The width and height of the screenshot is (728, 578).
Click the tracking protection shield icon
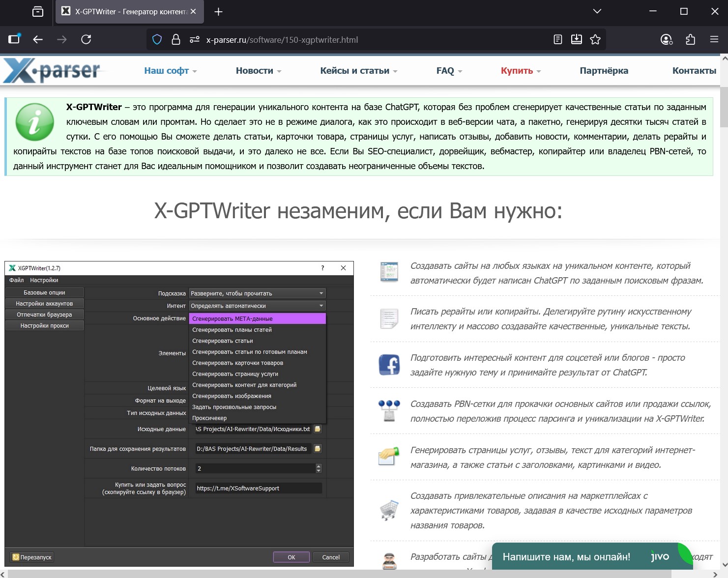(157, 39)
